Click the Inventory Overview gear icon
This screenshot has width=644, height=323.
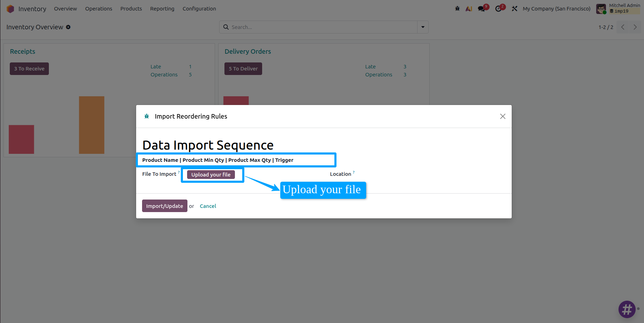click(x=68, y=27)
